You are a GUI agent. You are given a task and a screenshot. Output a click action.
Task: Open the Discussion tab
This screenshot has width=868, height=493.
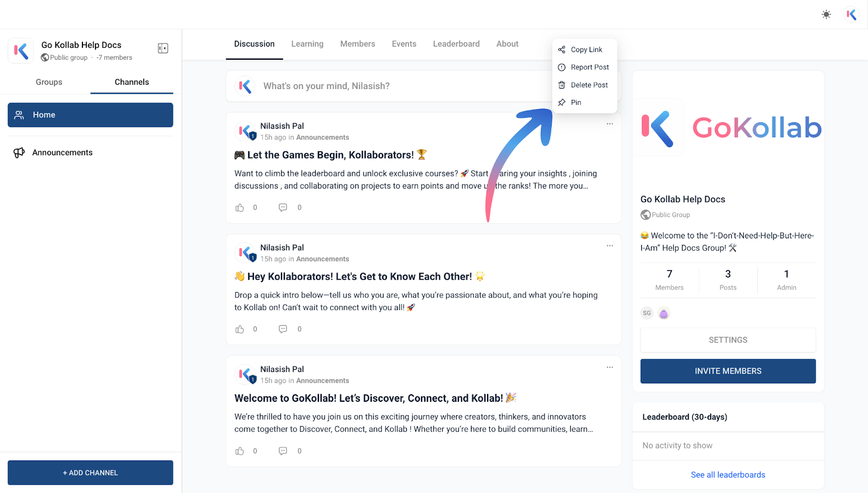(254, 44)
